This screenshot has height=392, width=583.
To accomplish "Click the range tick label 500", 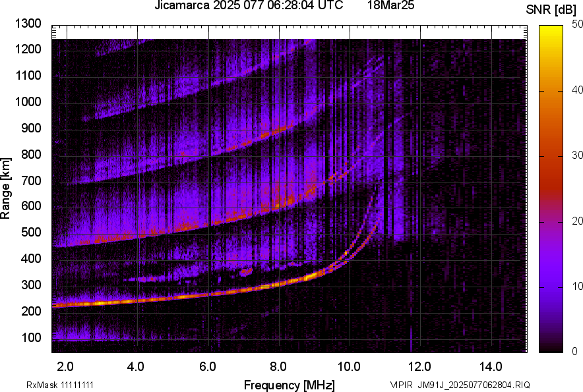I will click(x=31, y=232).
